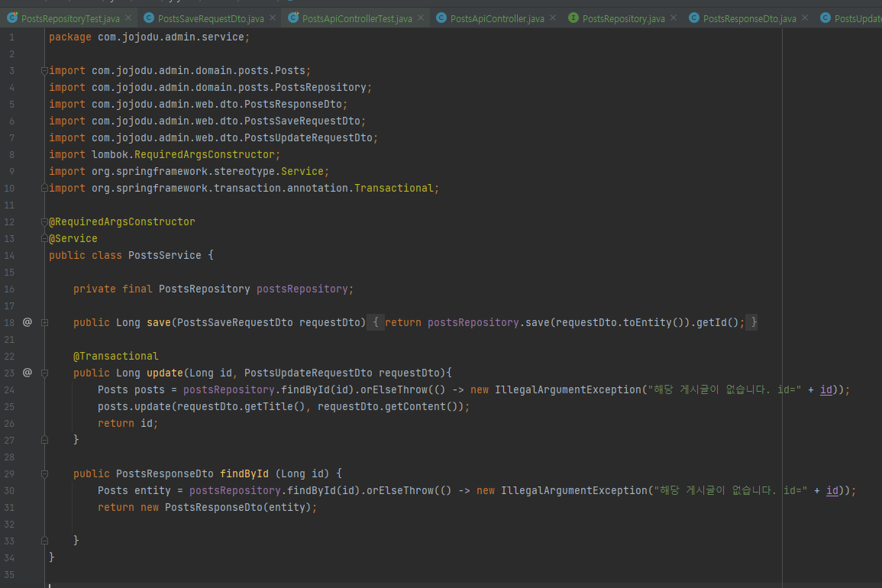Click the underlined id reference in the update method
This screenshot has width=882, height=588.
pos(826,389)
